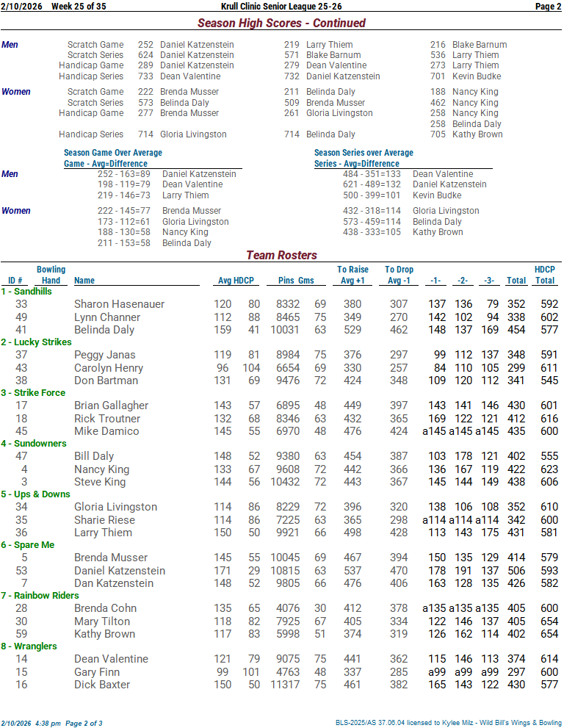Viewport: 564px width, 728px height.
Task: Select roster name 'Gary Finn'
Action: [x=97, y=672]
